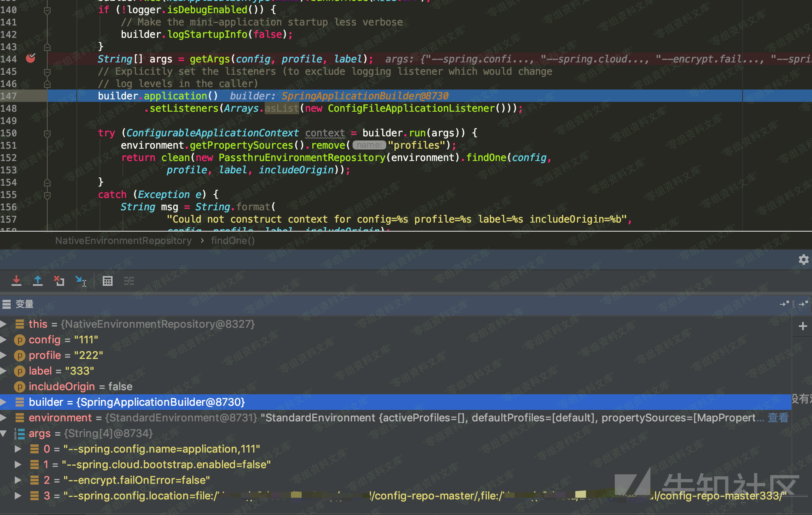Open Evaluate Expression calculator icon
Image resolution: width=812 pixels, height=515 pixels.
coord(108,281)
